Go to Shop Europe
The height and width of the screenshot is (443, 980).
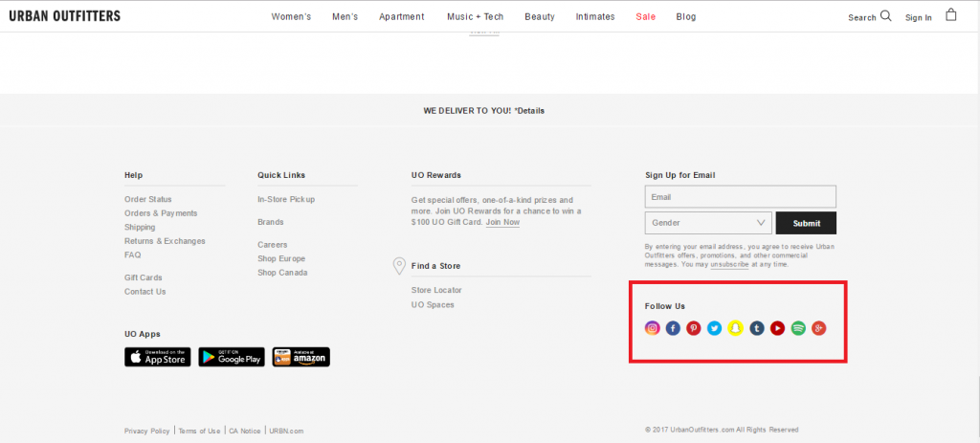point(281,258)
